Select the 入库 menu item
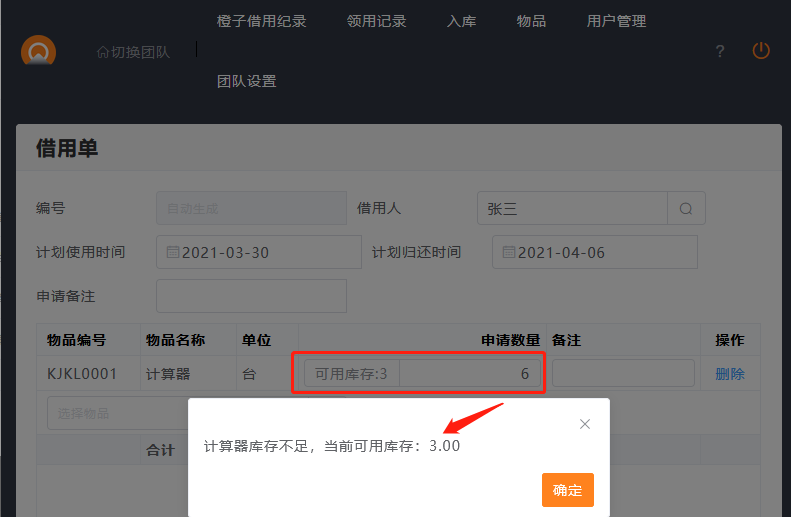 tap(461, 21)
